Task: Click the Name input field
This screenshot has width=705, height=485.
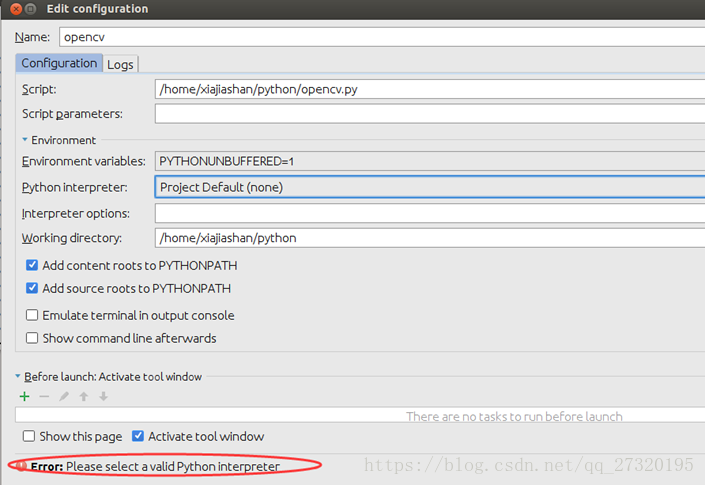Action: pyautogui.click(x=382, y=37)
